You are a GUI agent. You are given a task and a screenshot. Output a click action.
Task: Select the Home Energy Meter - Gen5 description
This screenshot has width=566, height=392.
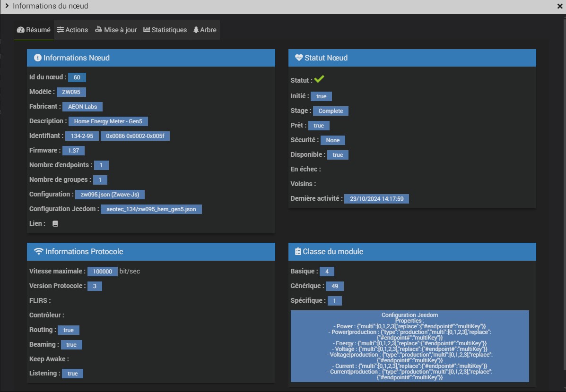pos(108,121)
